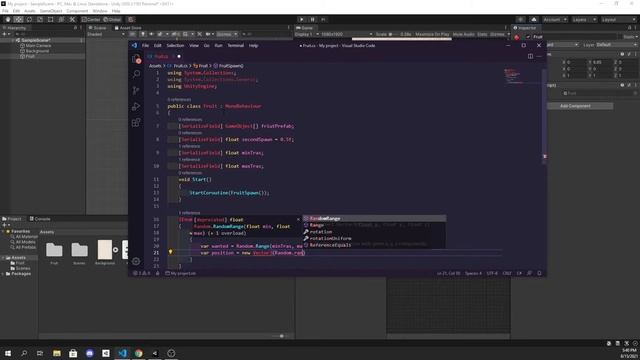Screen dimensions: 640x360
Task: Open Shaded draw mode dropdown
Action: click(106, 34)
